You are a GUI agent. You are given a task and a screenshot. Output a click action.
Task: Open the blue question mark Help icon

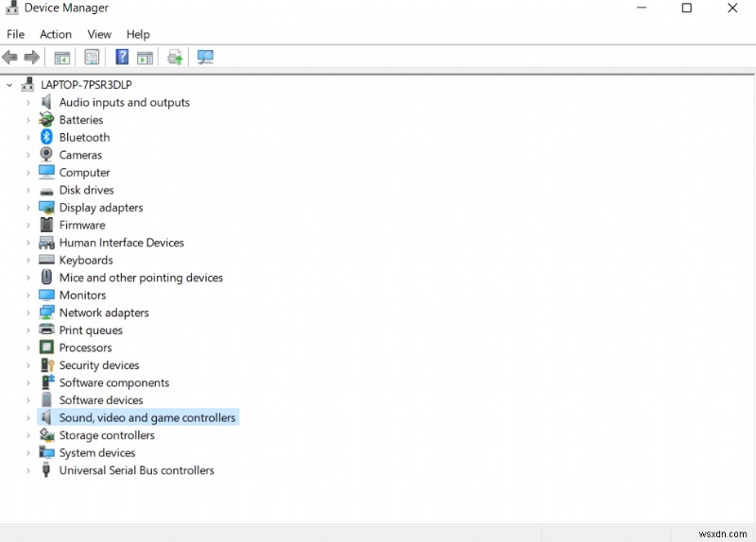[x=122, y=57]
